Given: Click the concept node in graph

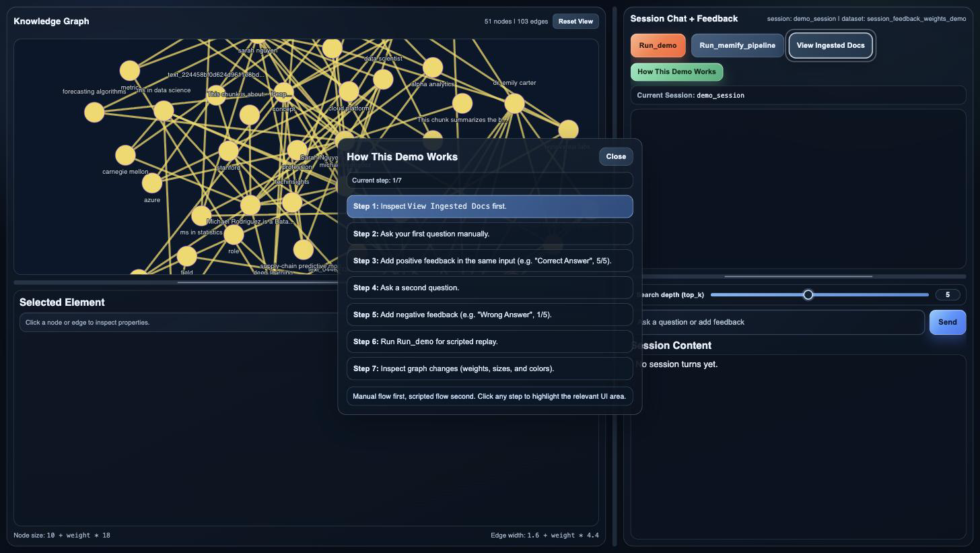Looking at the screenshot, I should [283, 93].
